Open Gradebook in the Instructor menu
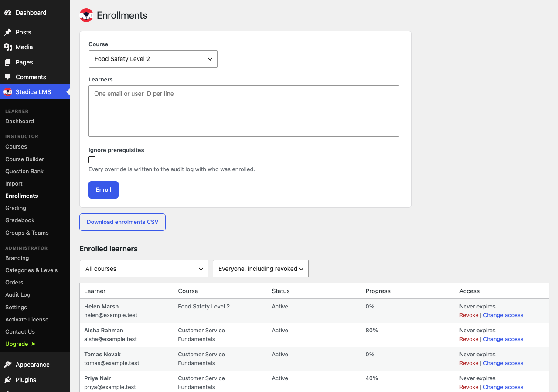 [20, 220]
